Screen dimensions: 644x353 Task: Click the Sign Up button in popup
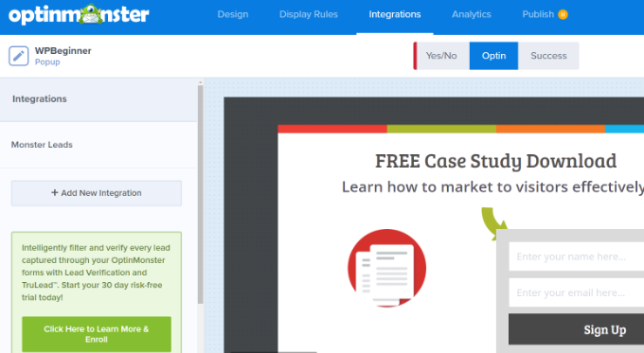click(x=576, y=329)
